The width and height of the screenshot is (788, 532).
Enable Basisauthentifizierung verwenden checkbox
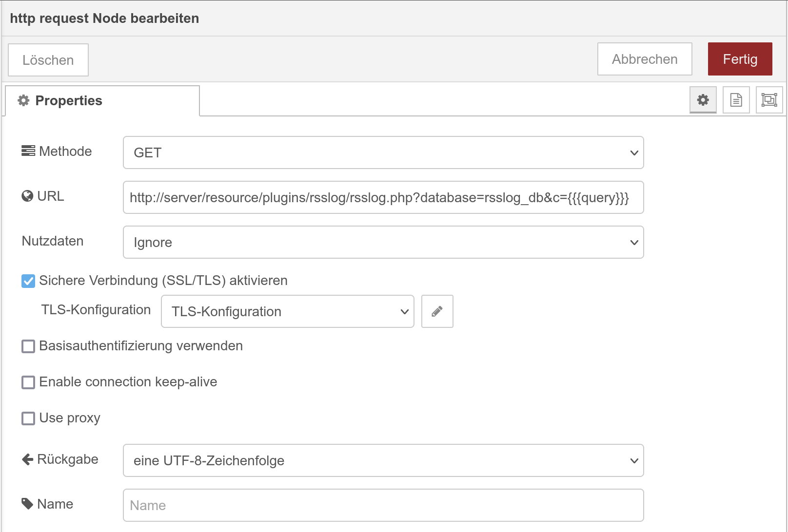[28, 346]
